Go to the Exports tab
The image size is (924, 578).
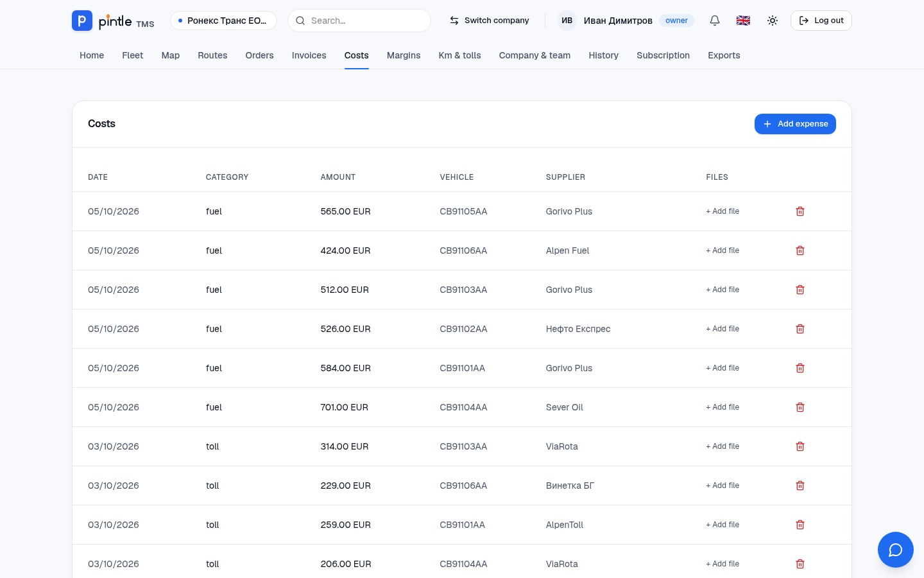pos(724,55)
